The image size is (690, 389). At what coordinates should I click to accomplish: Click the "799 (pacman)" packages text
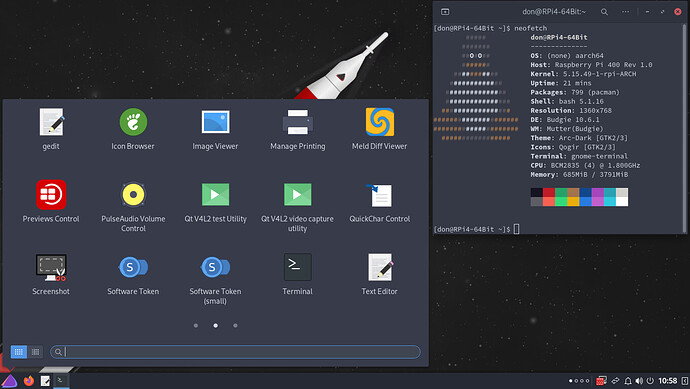coord(595,92)
